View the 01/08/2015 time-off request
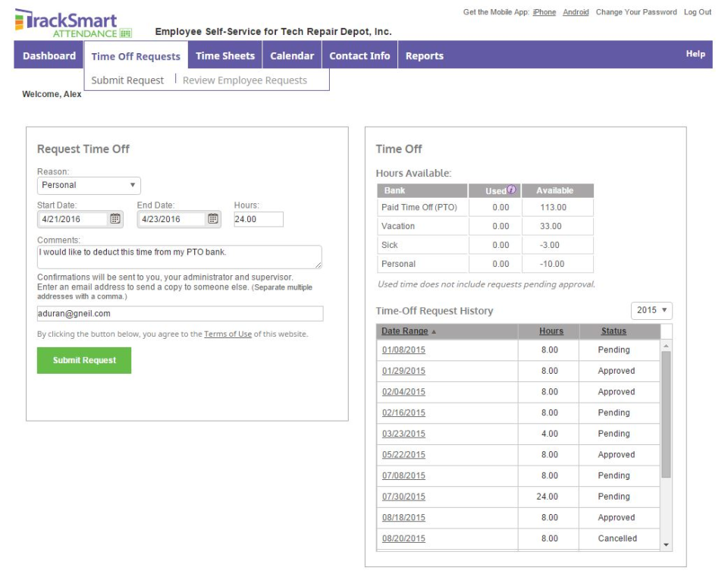 coord(402,350)
